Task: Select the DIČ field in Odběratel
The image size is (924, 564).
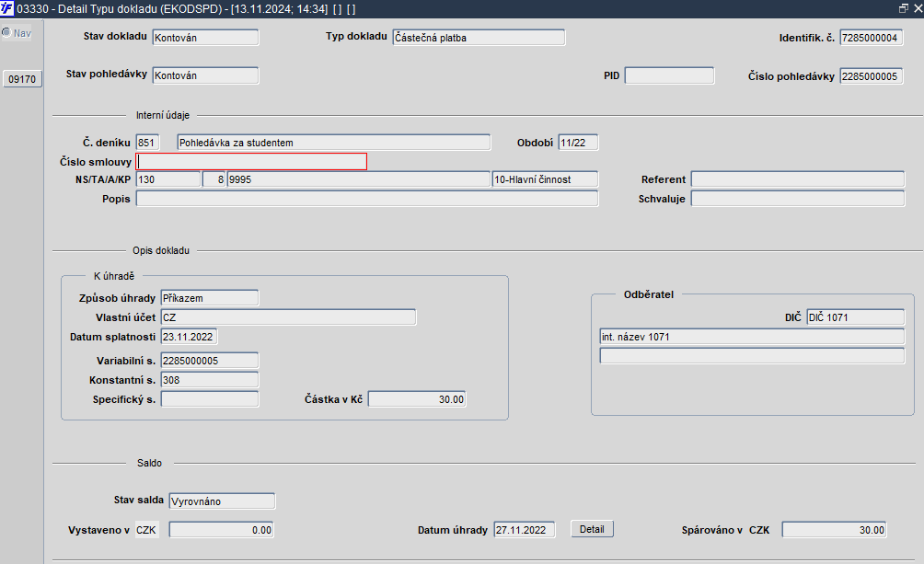Action: [855, 317]
